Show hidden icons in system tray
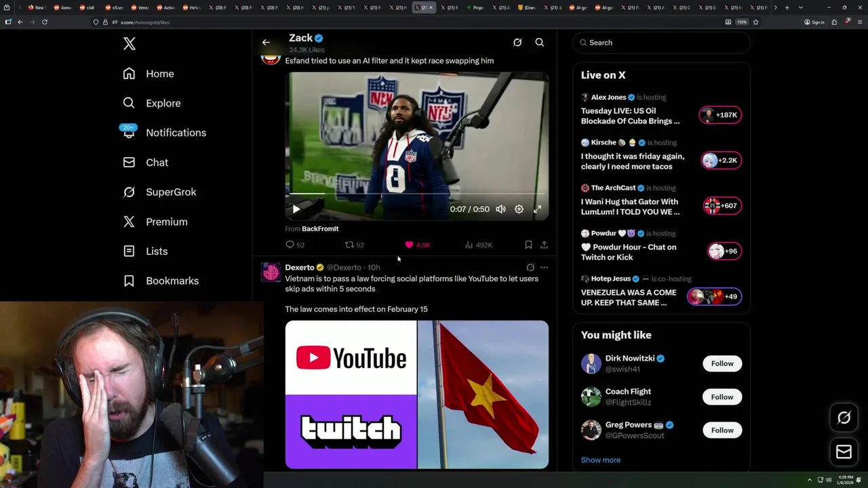This screenshot has height=488, width=868. (809, 480)
